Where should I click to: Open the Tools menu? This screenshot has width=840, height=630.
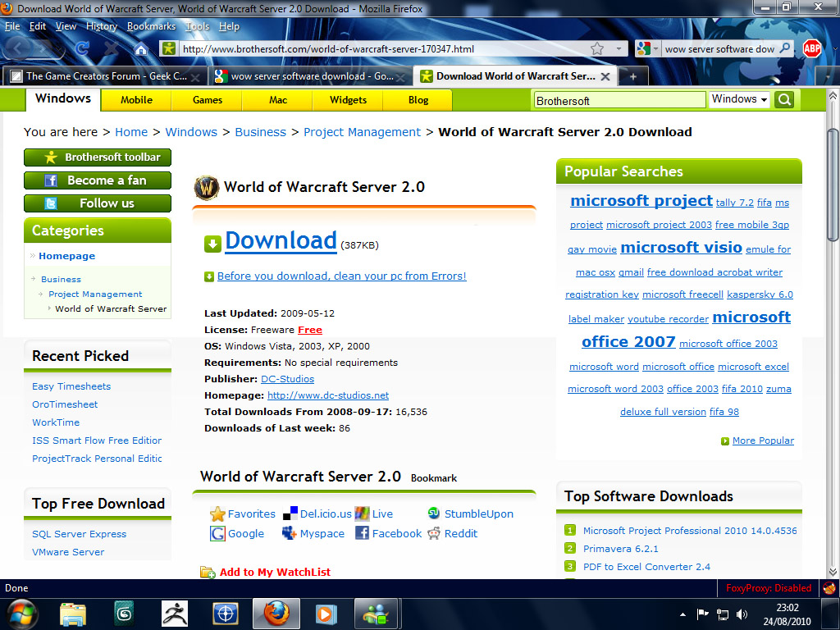coord(197,26)
